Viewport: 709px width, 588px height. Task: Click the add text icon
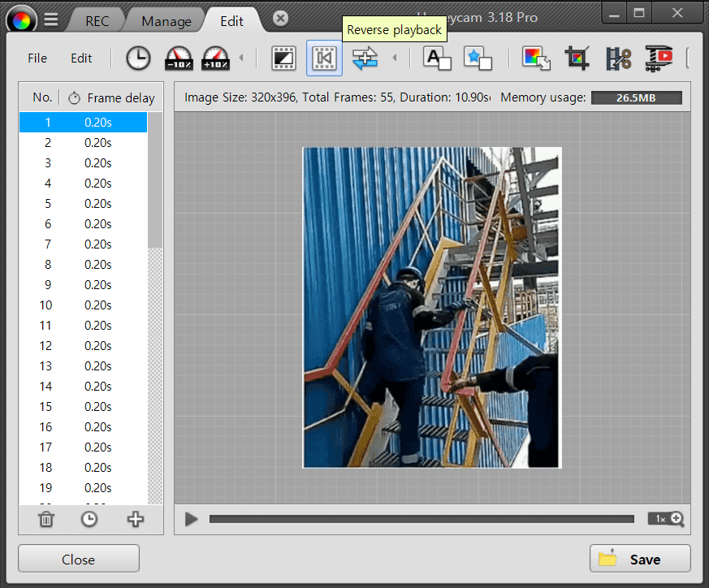437,58
